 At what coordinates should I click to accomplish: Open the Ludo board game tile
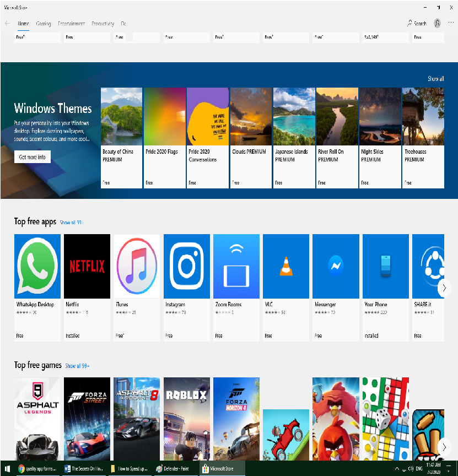point(386,419)
